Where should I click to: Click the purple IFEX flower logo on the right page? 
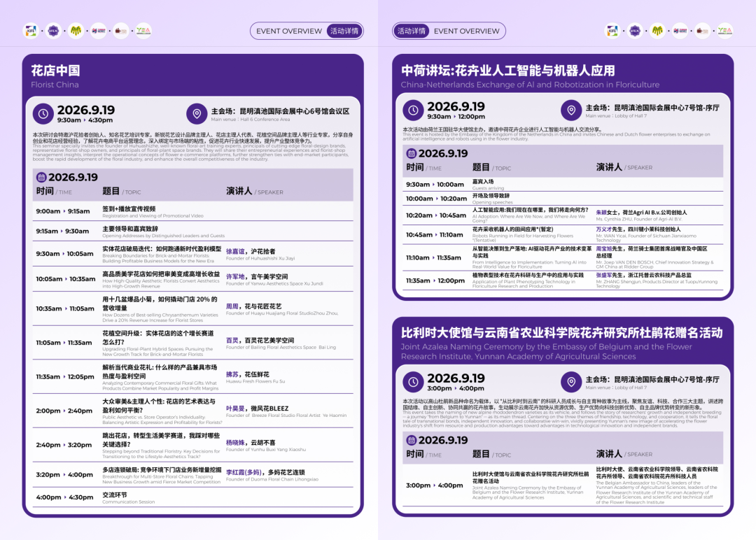(x=635, y=31)
